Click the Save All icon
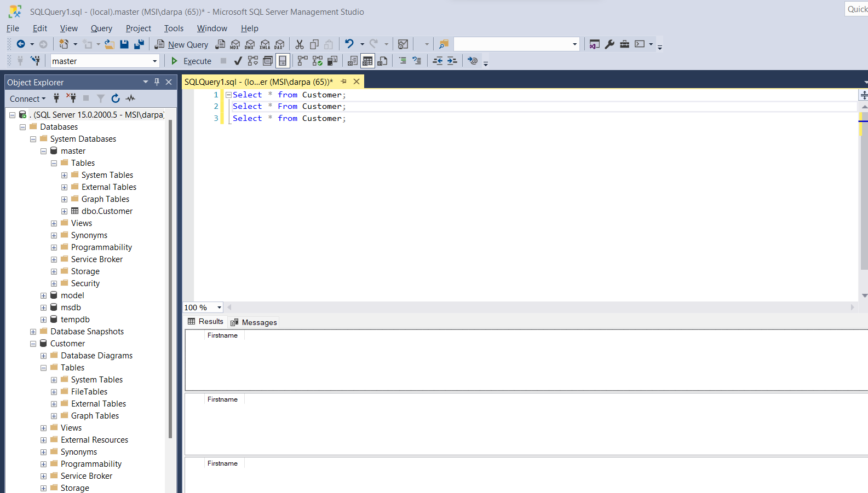868x493 pixels. coord(139,44)
